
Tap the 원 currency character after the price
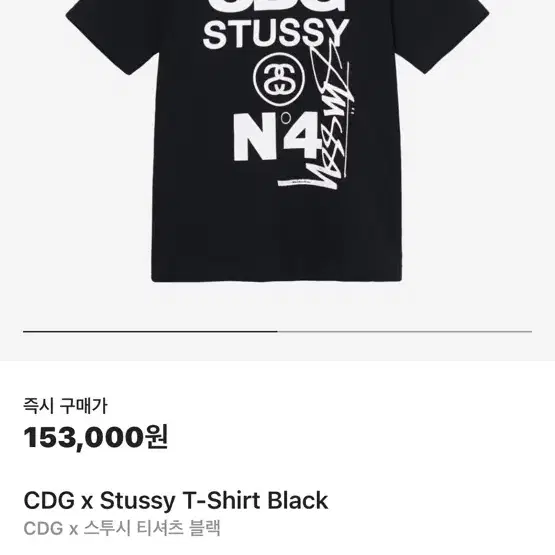pos(156,437)
